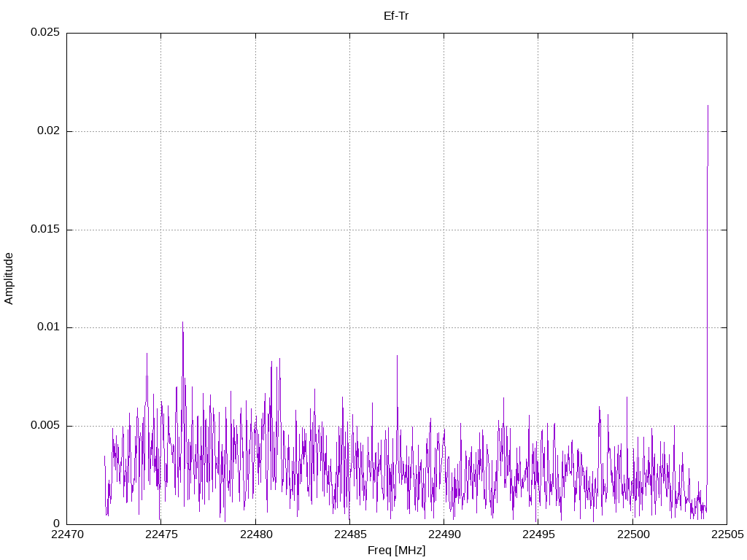747x560 pixels.
Task: Click the 22505 x-axis tick label
Action: [727, 535]
